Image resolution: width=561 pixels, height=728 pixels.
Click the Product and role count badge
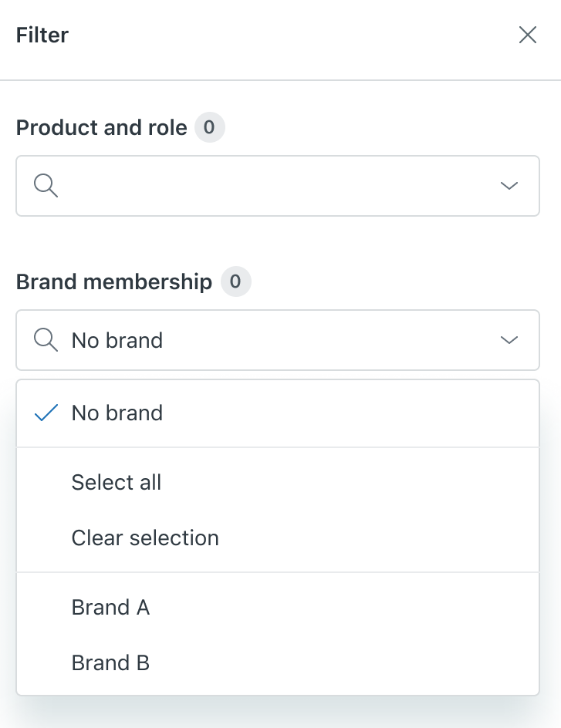click(x=209, y=127)
